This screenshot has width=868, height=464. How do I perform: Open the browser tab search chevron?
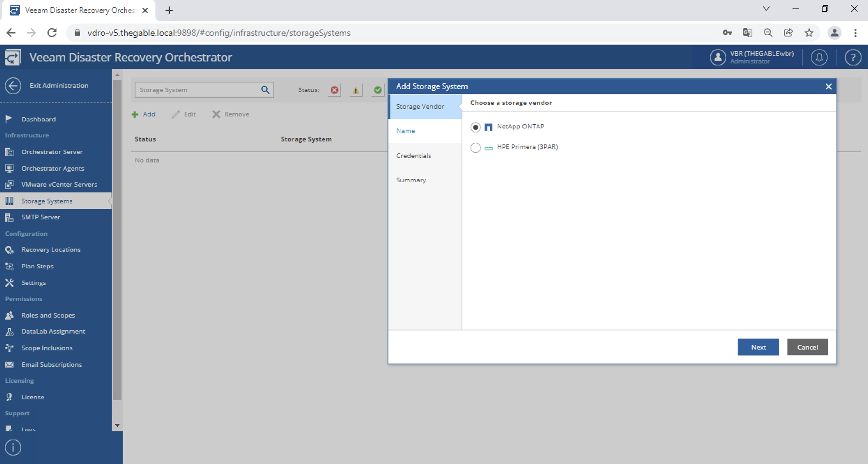coord(766,9)
